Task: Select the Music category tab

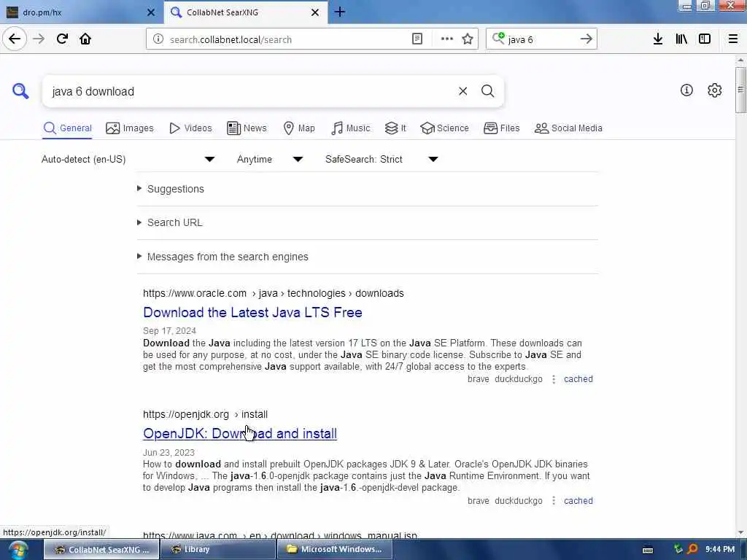Action: tap(351, 128)
